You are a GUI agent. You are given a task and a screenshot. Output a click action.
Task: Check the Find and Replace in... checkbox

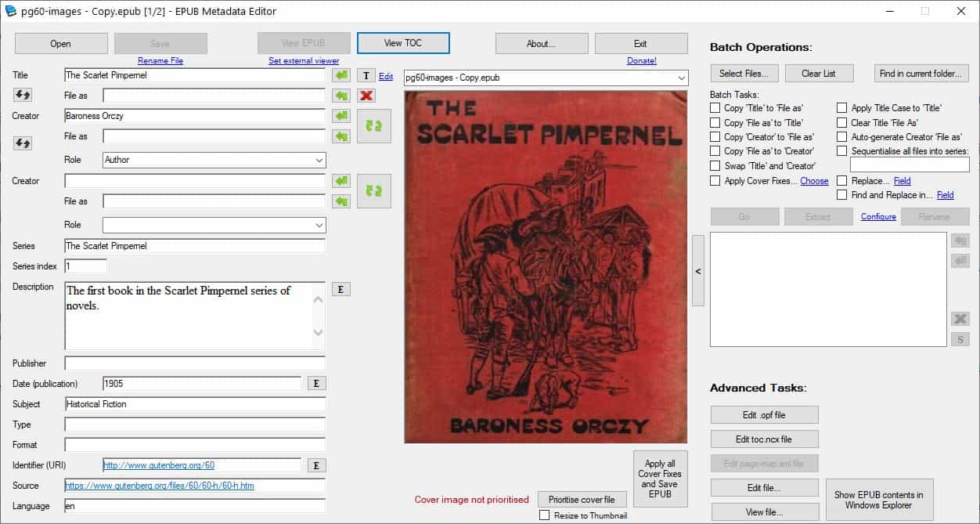pyautogui.click(x=842, y=195)
